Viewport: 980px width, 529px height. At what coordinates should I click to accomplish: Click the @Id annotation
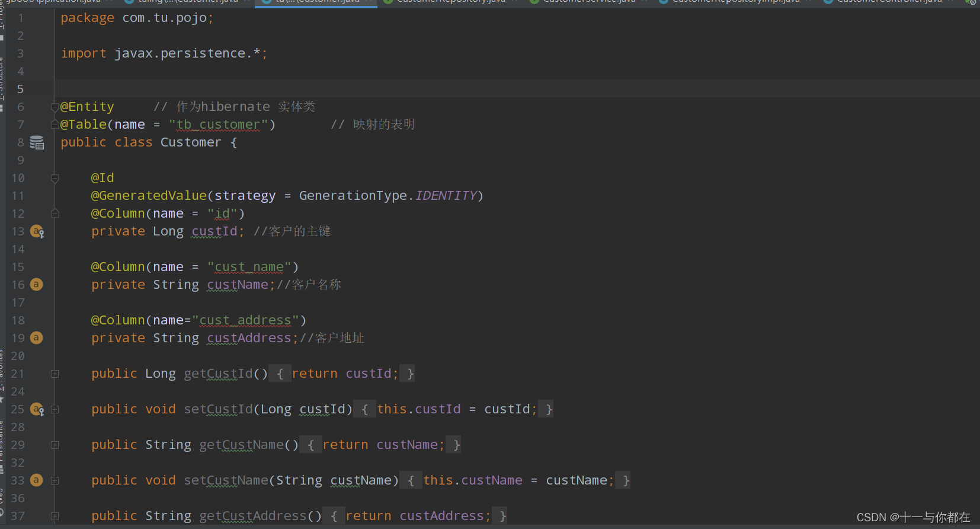103,178
